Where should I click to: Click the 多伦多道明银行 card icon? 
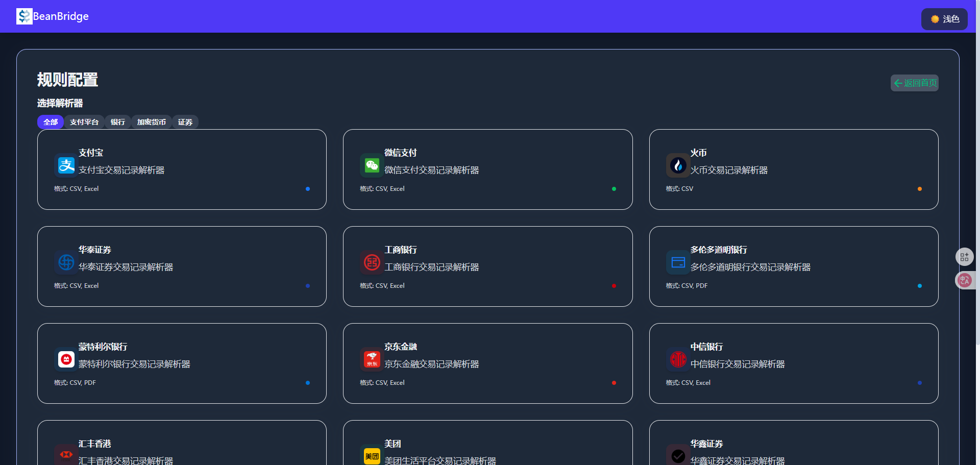coord(678,262)
